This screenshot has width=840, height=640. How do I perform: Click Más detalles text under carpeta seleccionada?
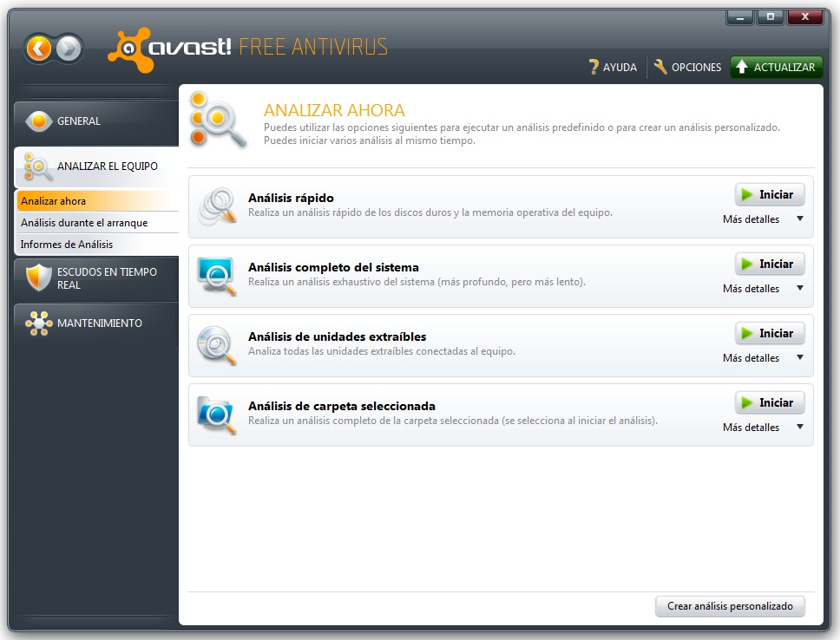pyautogui.click(x=751, y=428)
